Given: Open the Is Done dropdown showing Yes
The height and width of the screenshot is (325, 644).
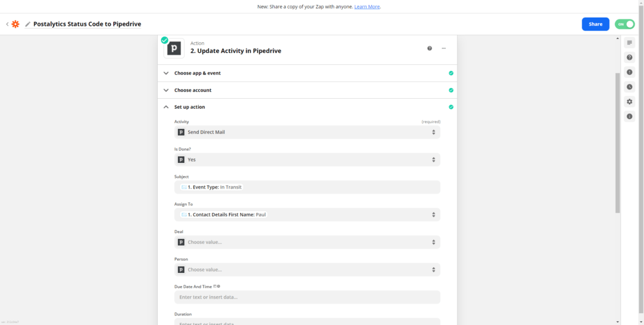Looking at the screenshot, I should [307, 160].
